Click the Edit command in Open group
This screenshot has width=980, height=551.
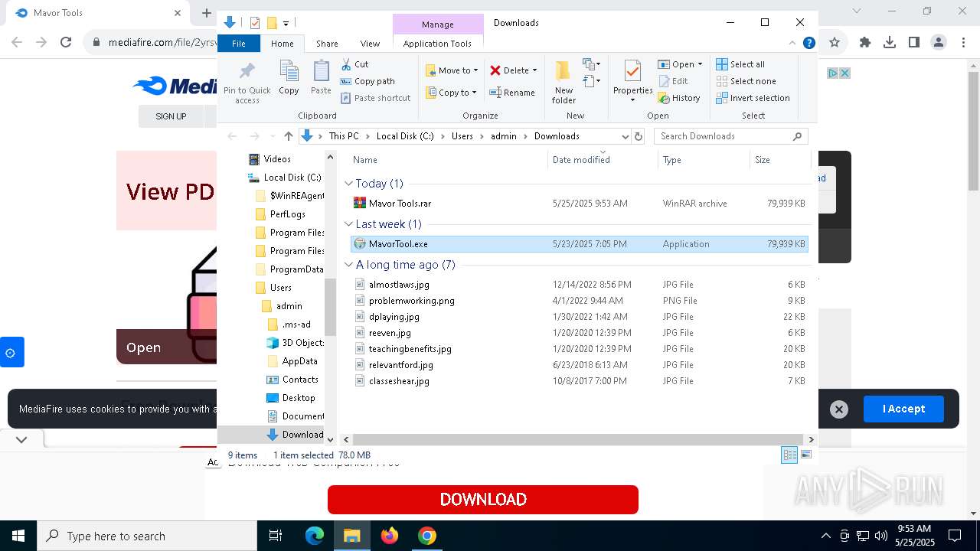pyautogui.click(x=673, y=81)
